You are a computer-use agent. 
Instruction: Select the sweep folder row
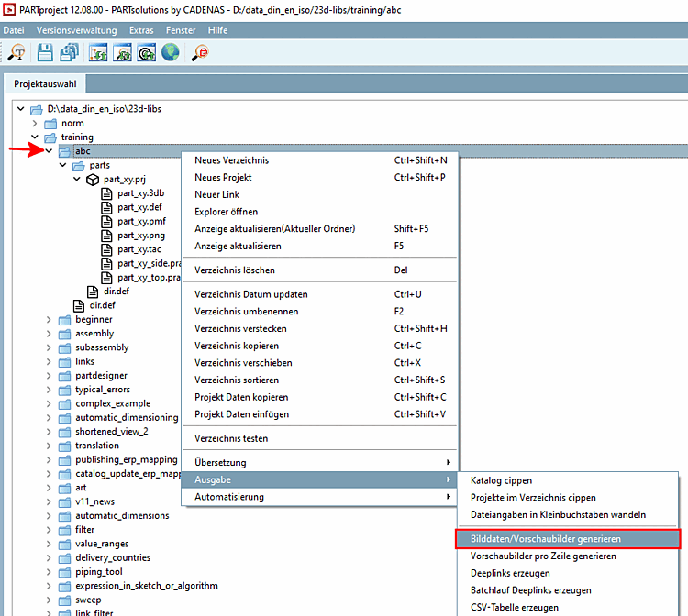[x=88, y=599]
